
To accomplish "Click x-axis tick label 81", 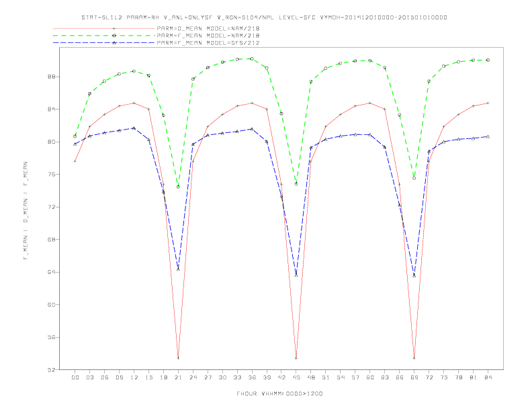I will [x=474, y=377].
